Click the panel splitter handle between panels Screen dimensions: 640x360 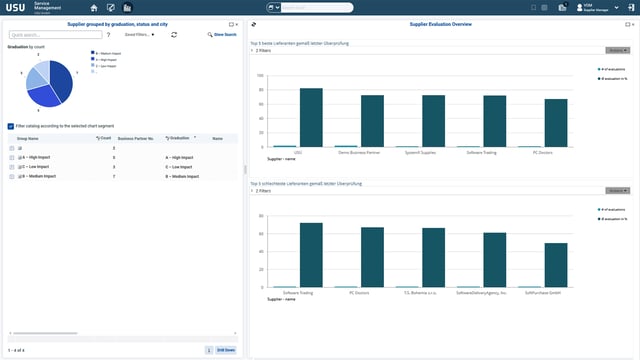click(x=245, y=169)
